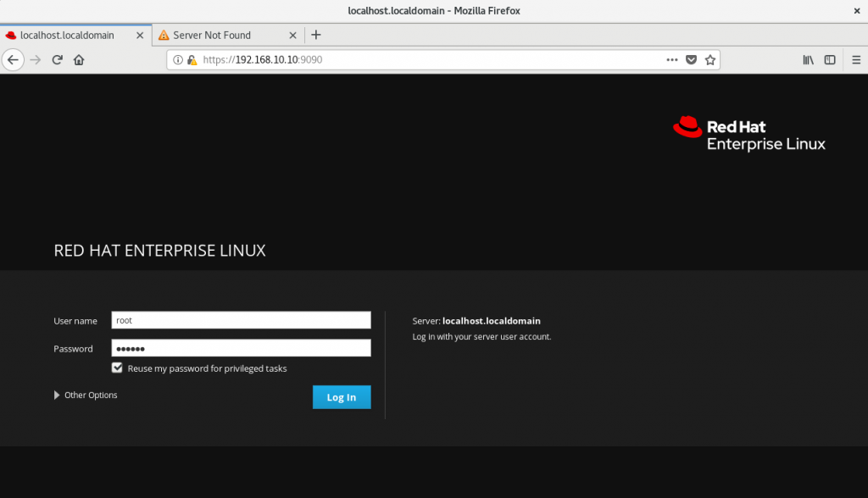
Task: Close the 'Server Not Found' tab
Action: (293, 36)
